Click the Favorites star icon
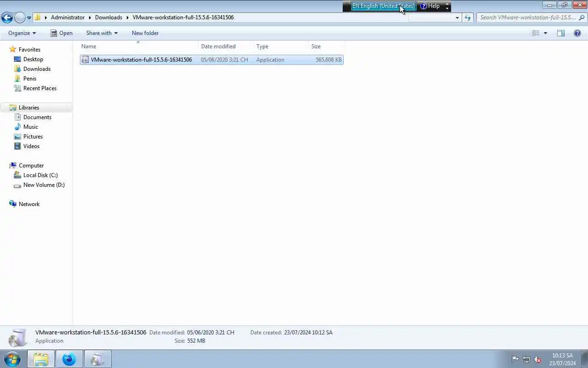 [x=13, y=49]
